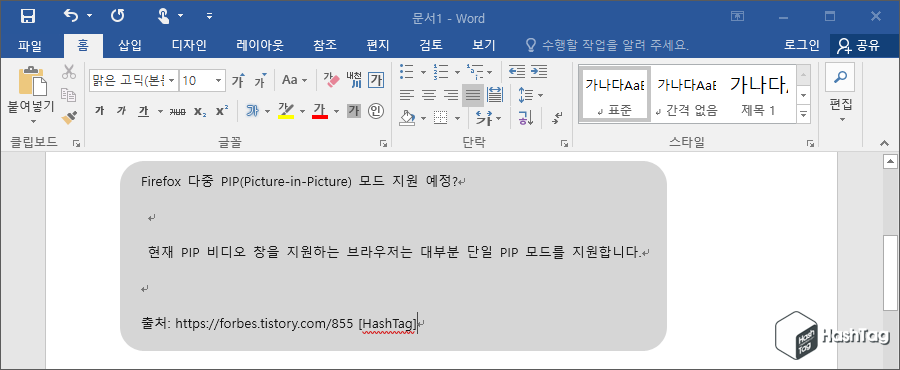
Task: Switch to the 삽입 tab
Action: click(130, 45)
